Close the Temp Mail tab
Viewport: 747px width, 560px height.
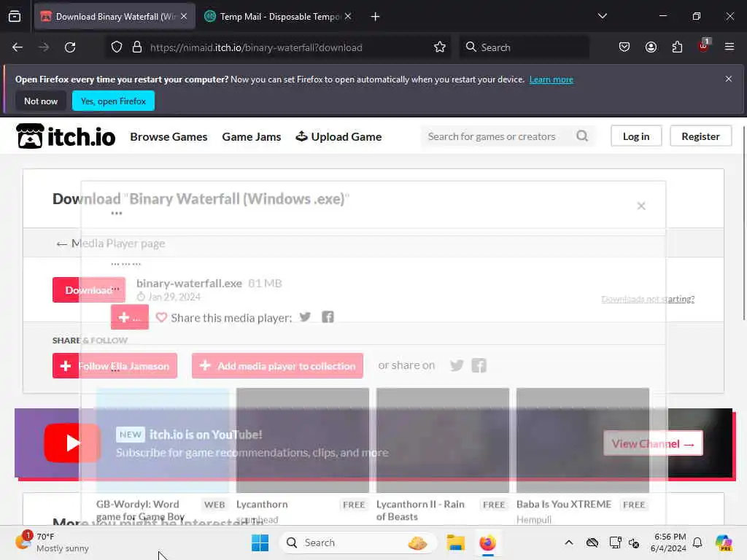(348, 17)
